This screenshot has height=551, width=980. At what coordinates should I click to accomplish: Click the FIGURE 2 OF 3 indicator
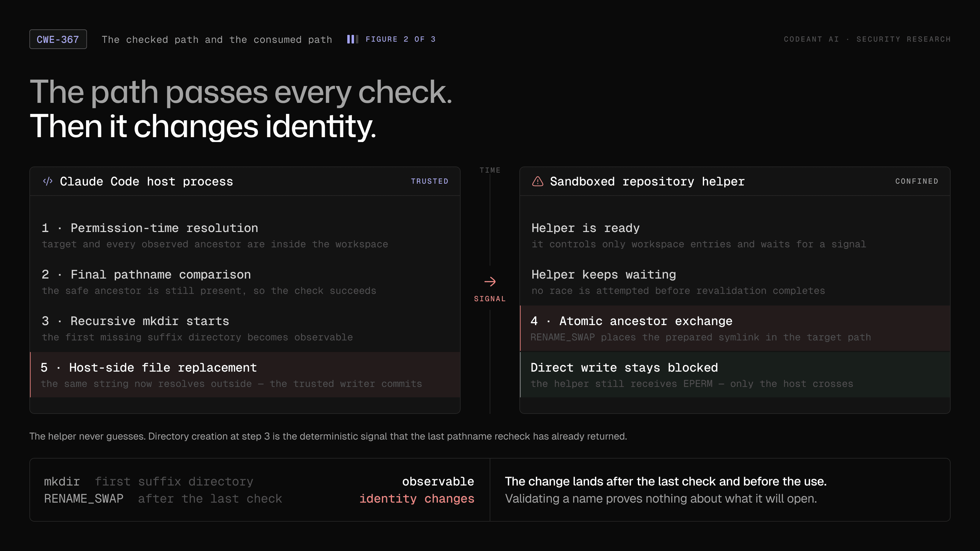pyautogui.click(x=401, y=39)
